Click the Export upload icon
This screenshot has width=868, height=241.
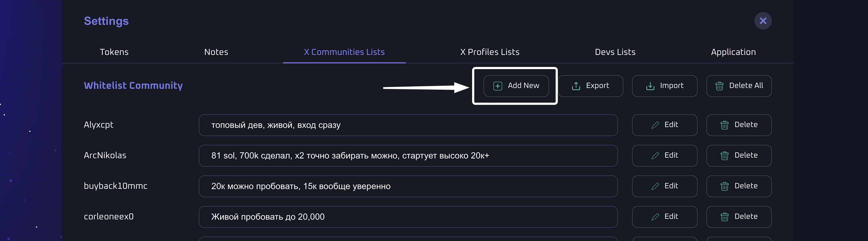pos(576,86)
